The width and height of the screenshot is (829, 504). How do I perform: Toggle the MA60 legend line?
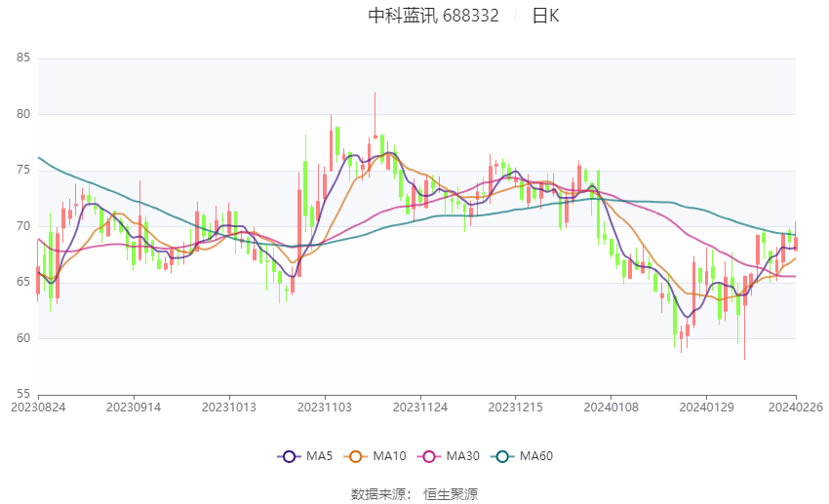click(522, 456)
